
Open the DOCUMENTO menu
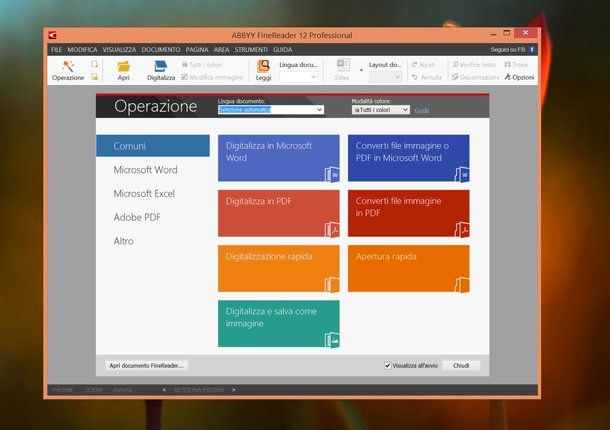point(161,50)
